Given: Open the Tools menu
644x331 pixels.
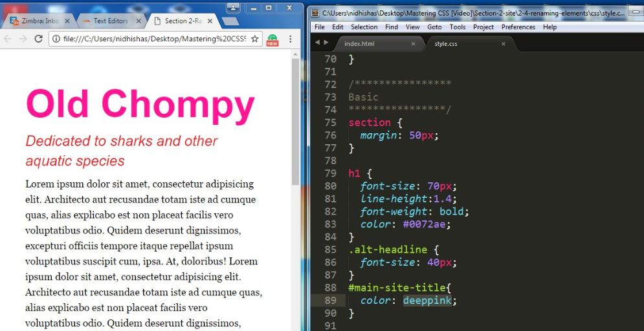Looking at the screenshot, I should click(x=458, y=27).
